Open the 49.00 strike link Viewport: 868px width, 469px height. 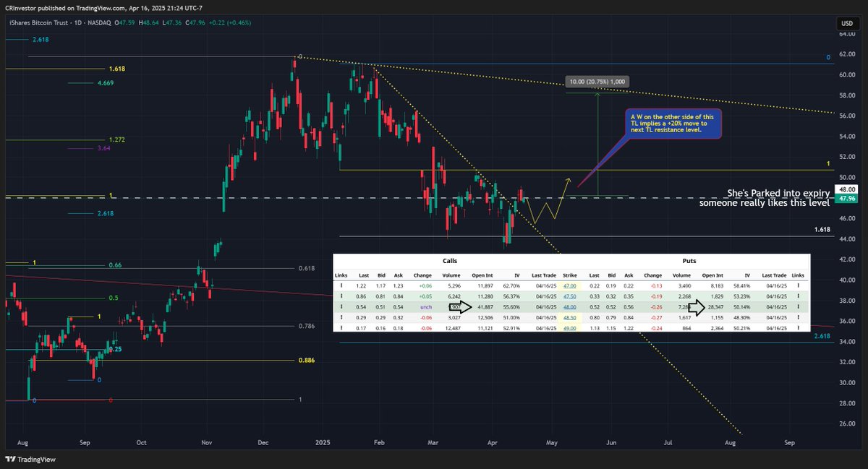(x=569, y=327)
